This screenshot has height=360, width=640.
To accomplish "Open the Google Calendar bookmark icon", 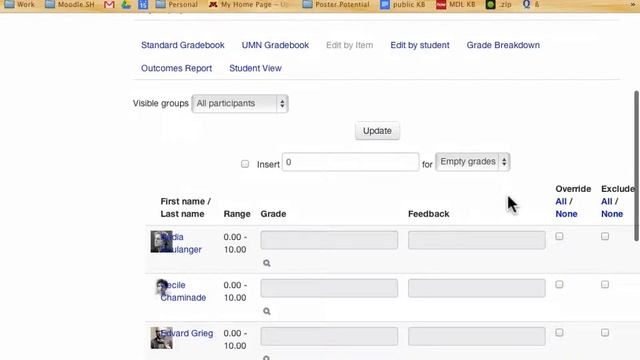I will click(143, 4).
